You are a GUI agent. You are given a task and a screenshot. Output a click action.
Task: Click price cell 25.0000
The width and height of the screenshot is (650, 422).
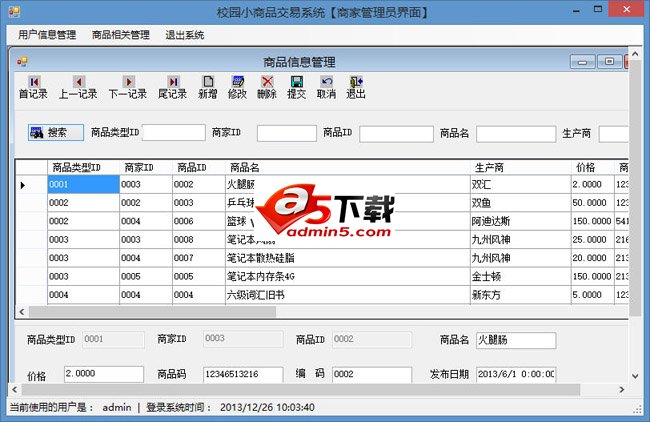[592, 240]
